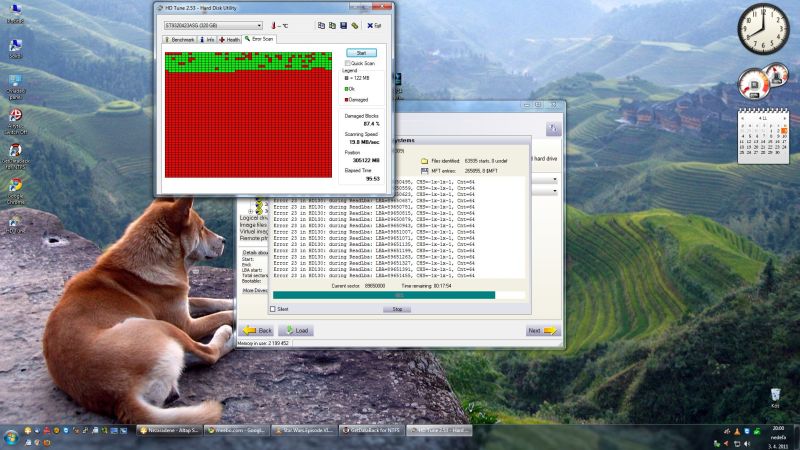This screenshot has width=800, height=450.
Task: Click the Stop button in scan dialog
Action: (x=397, y=309)
